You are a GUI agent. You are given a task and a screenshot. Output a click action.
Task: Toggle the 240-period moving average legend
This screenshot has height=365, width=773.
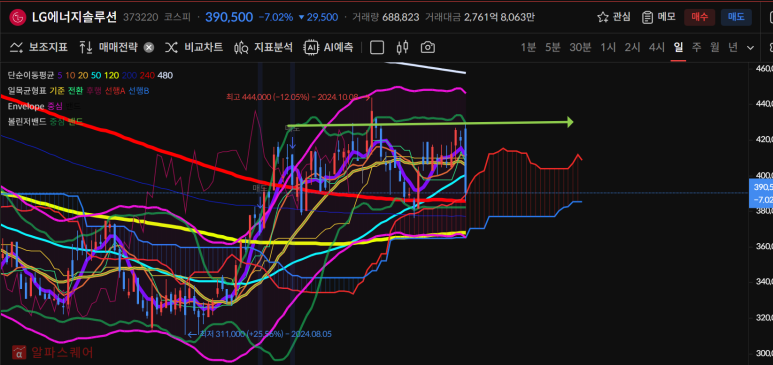[x=147, y=75]
